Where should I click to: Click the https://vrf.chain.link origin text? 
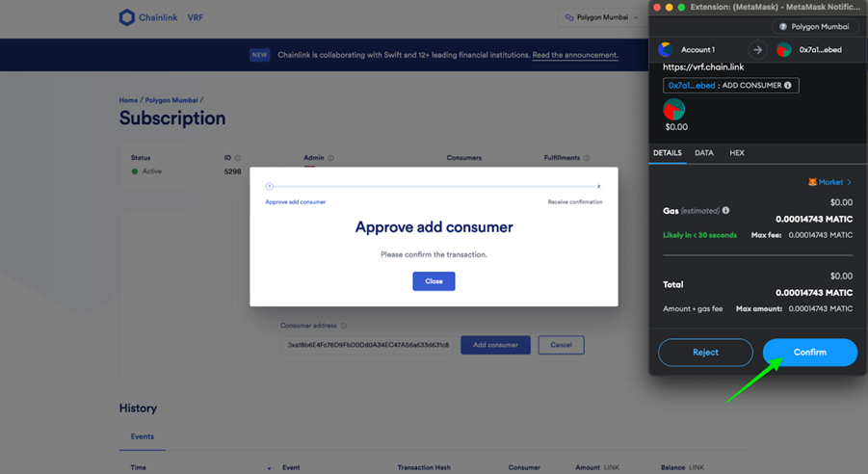click(703, 67)
